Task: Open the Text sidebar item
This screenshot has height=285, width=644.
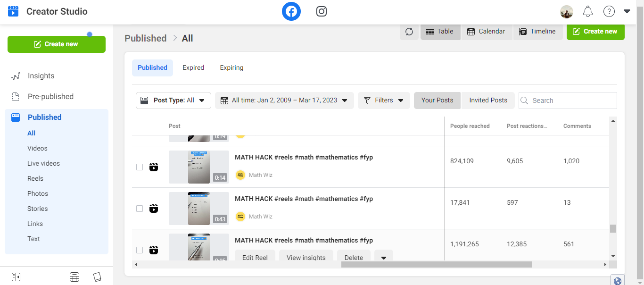Action: (x=33, y=239)
